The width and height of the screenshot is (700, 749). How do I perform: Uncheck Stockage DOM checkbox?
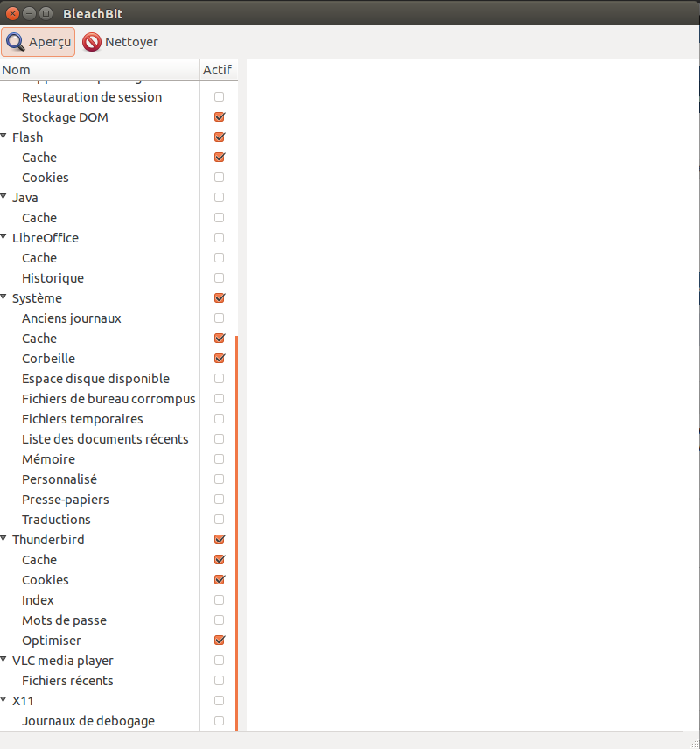click(220, 117)
